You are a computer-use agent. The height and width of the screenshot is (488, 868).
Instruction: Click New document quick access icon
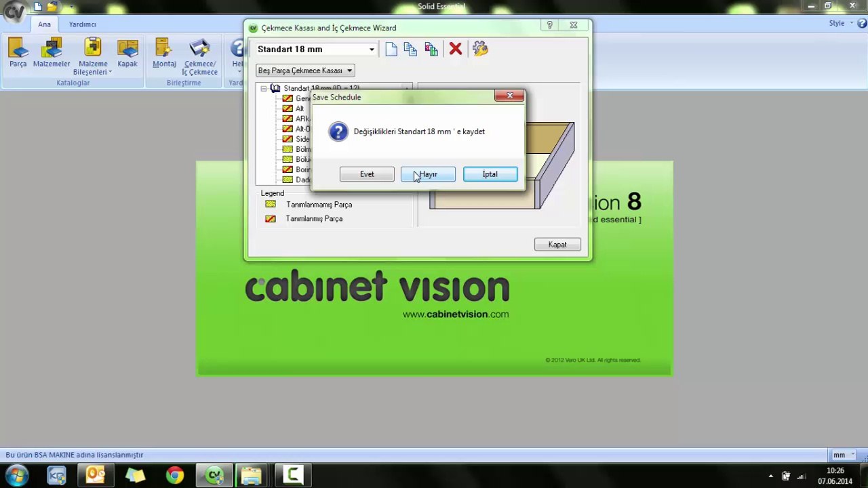click(x=38, y=7)
